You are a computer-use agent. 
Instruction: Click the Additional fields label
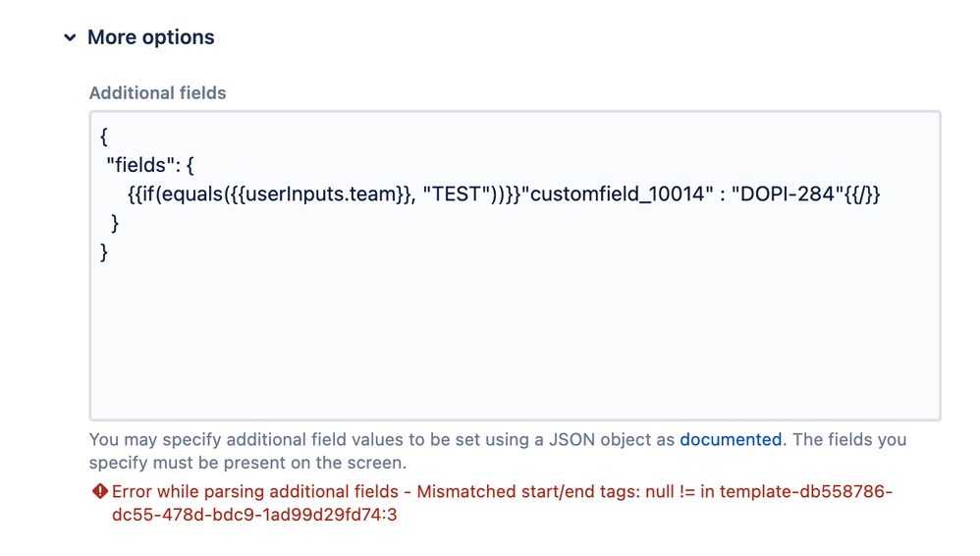(x=157, y=93)
